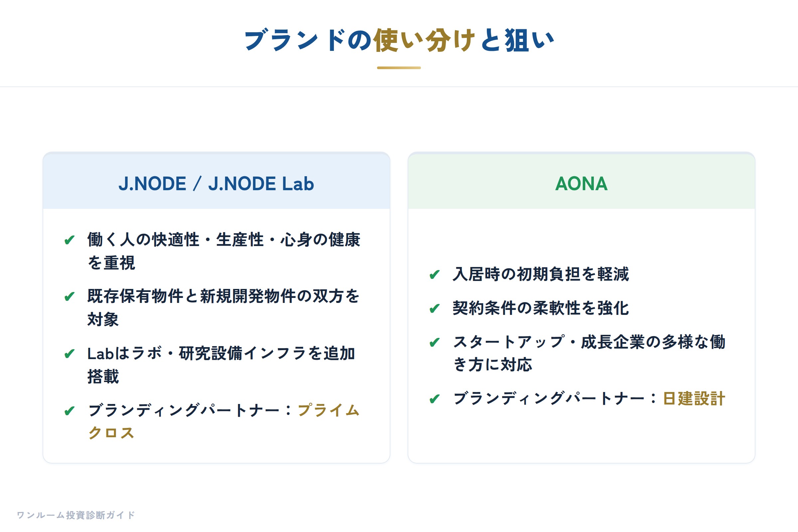Click the text 入居時の初期負担を軽減
Image resolution: width=798 pixels, height=532 pixels.
tap(541, 274)
